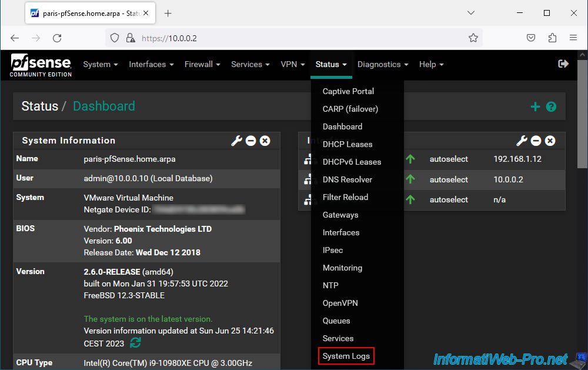Close the Interfaces widget
This screenshot has width=588, height=370.
[x=550, y=141]
